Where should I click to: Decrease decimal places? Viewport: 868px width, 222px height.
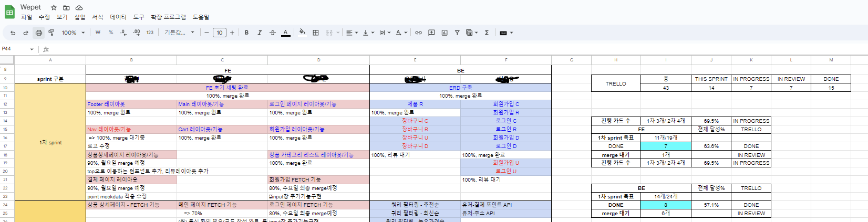(123, 33)
